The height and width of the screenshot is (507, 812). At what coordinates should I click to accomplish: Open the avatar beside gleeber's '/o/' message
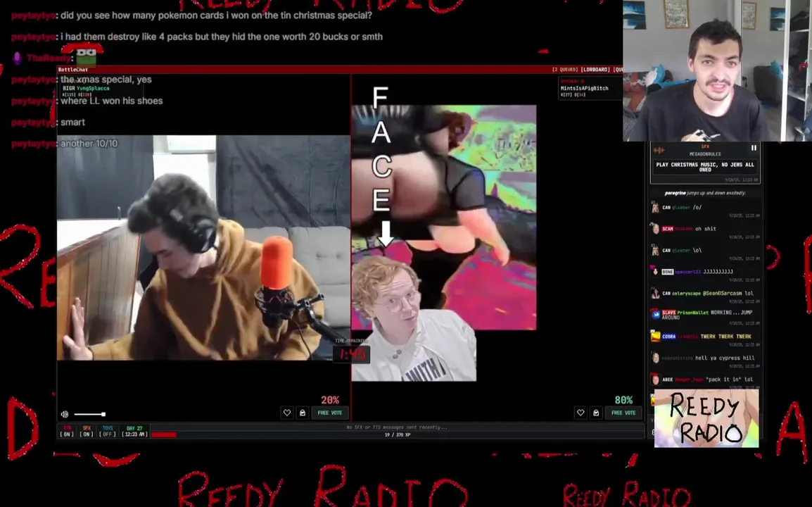655,208
